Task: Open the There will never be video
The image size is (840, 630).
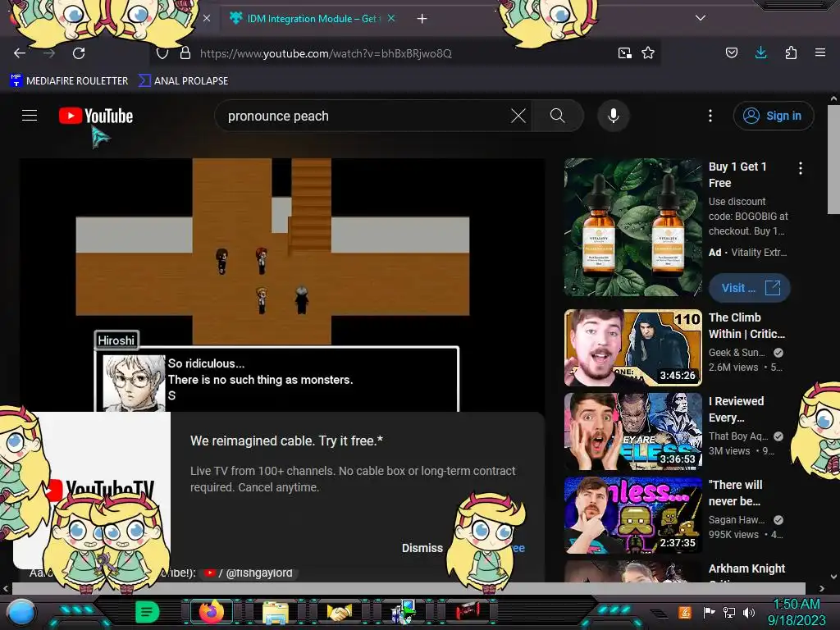Action: tap(632, 515)
